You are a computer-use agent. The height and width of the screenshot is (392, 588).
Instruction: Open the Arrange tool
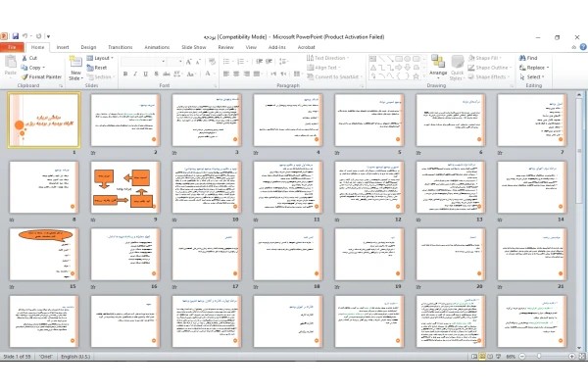point(438,67)
